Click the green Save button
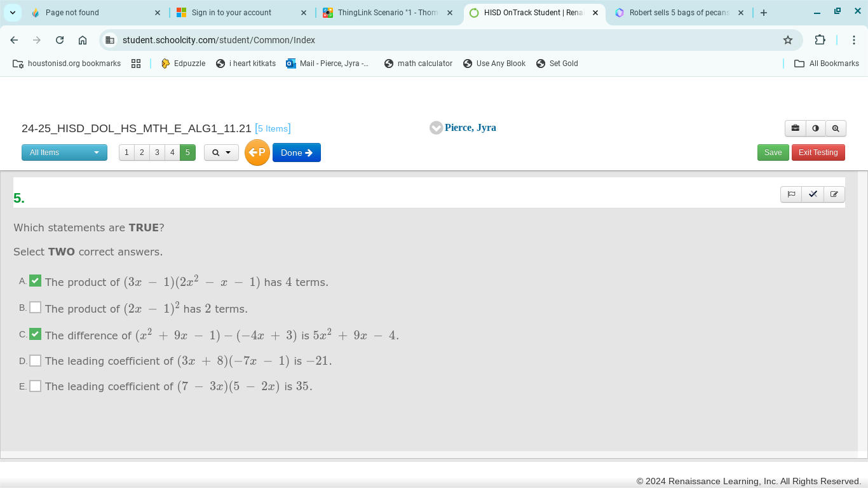 [x=773, y=152]
